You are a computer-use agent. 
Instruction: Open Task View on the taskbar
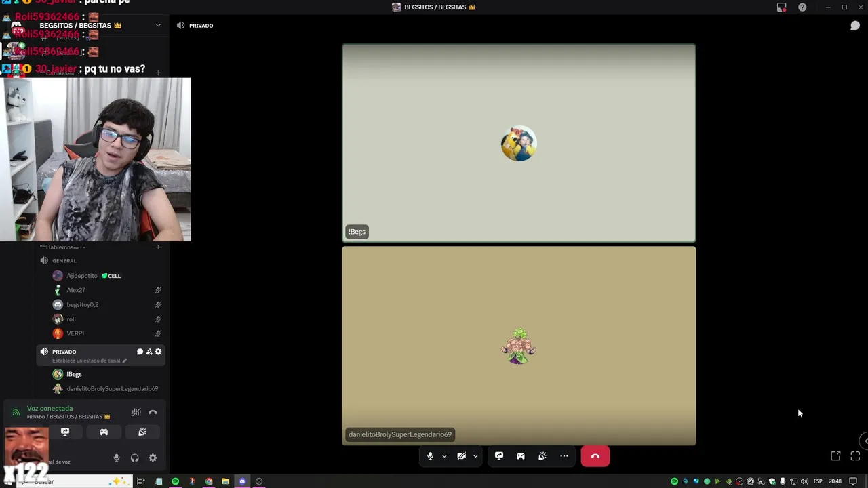[141, 481]
